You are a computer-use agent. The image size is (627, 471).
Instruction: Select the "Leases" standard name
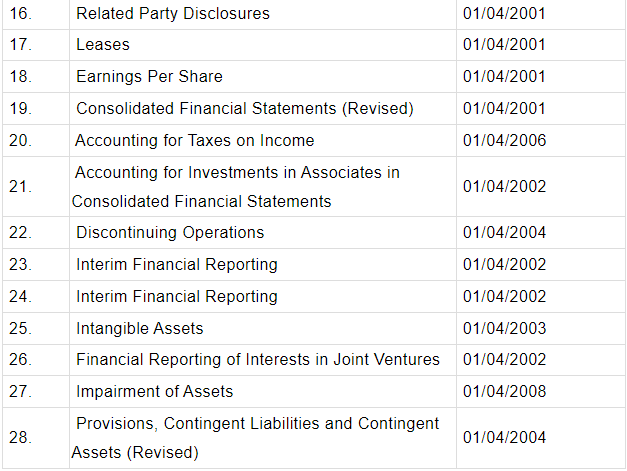pyautogui.click(x=103, y=45)
